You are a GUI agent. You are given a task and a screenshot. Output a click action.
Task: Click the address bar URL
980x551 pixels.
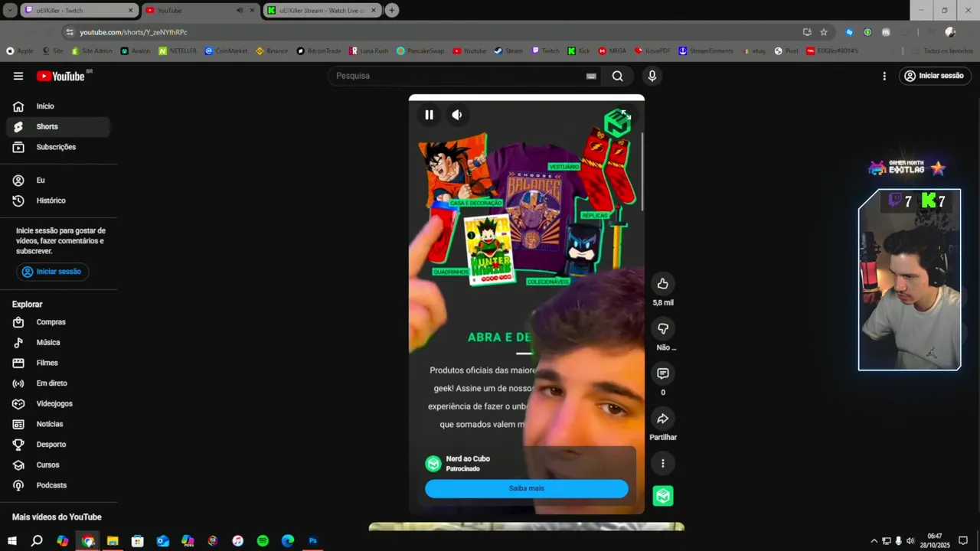tap(133, 32)
